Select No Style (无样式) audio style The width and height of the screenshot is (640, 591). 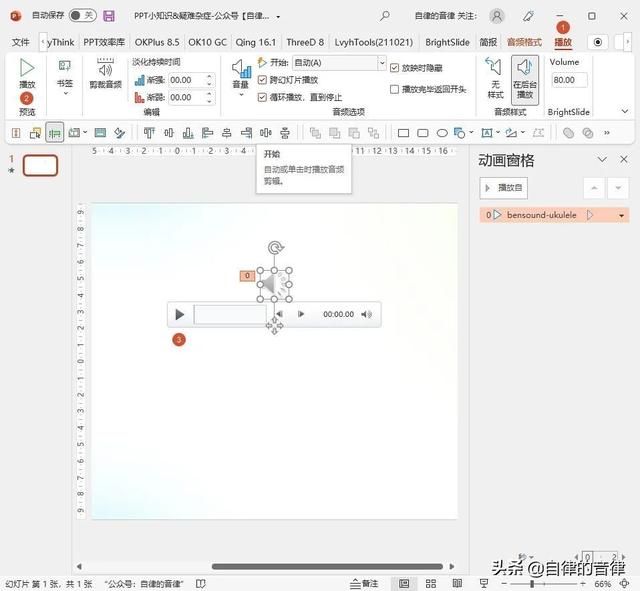[495, 77]
